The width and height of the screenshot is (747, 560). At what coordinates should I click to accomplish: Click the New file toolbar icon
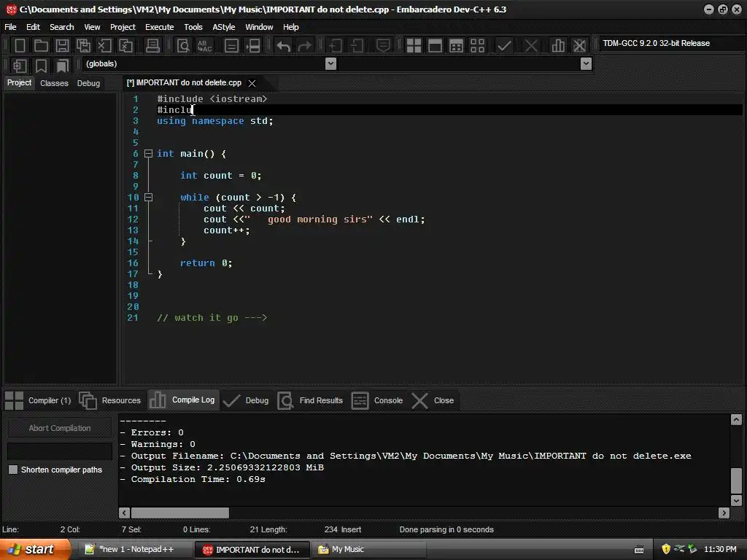click(x=20, y=46)
